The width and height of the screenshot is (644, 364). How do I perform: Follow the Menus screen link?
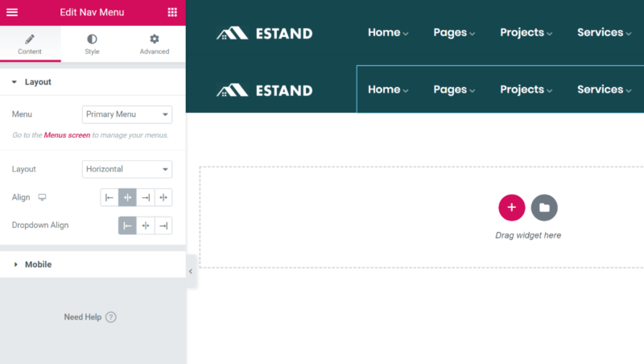pyautogui.click(x=67, y=135)
